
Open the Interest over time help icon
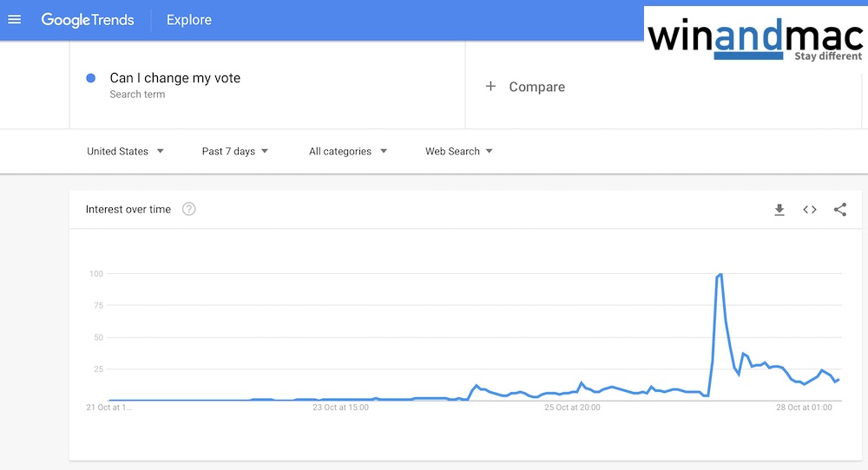point(188,209)
